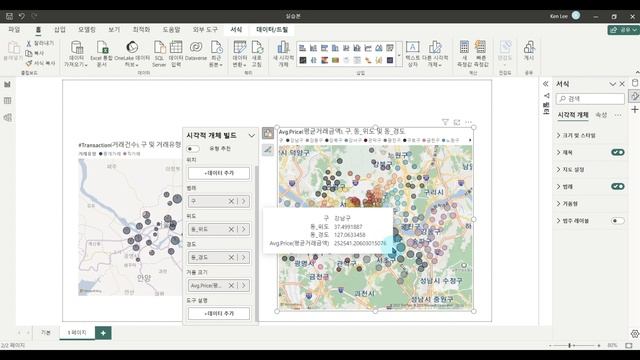
Task: Click the Undo icon in title bar
Action: (x=22, y=16)
